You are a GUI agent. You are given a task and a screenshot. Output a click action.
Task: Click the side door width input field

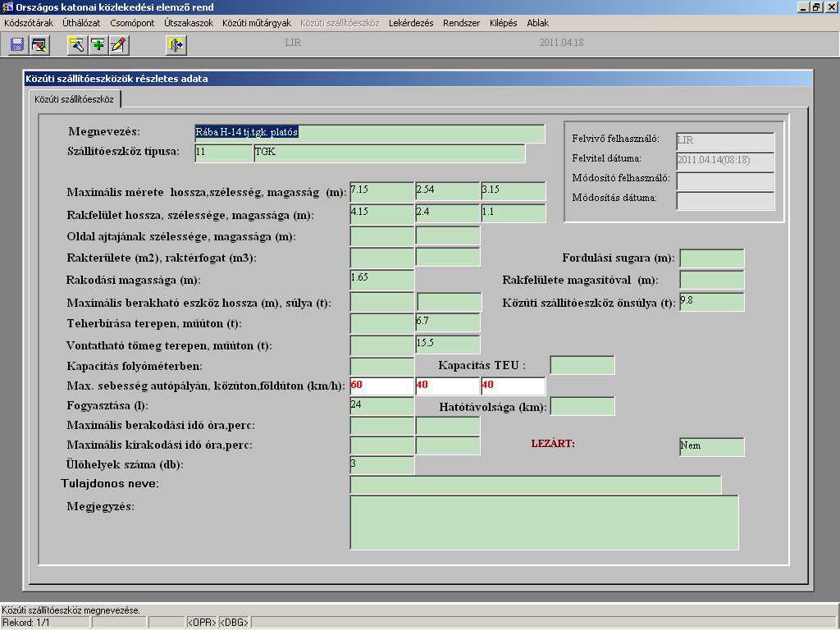[382, 235]
